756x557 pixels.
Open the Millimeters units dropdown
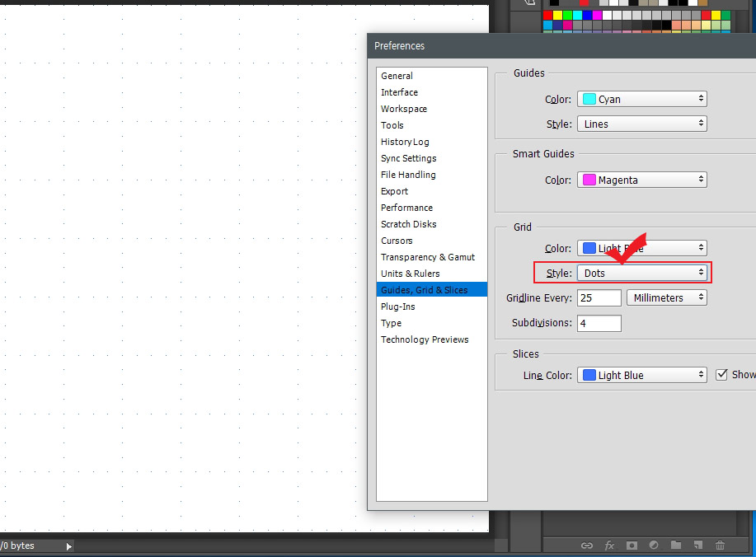coord(667,297)
